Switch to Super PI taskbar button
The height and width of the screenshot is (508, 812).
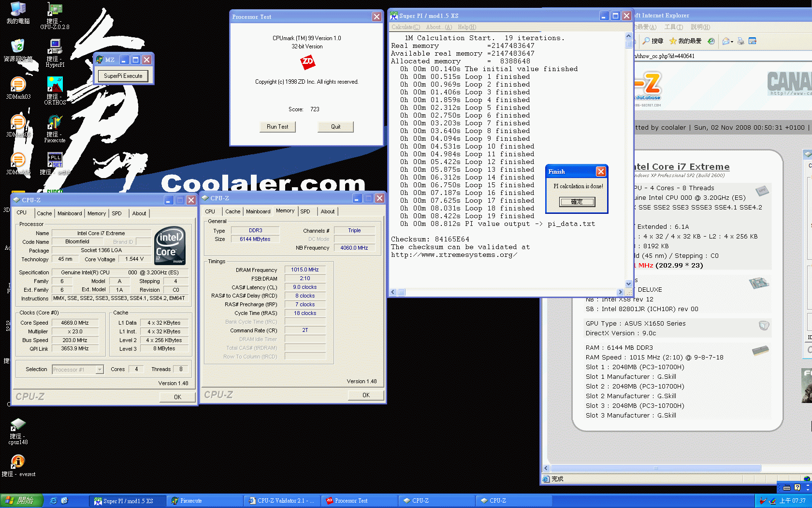coord(127,501)
